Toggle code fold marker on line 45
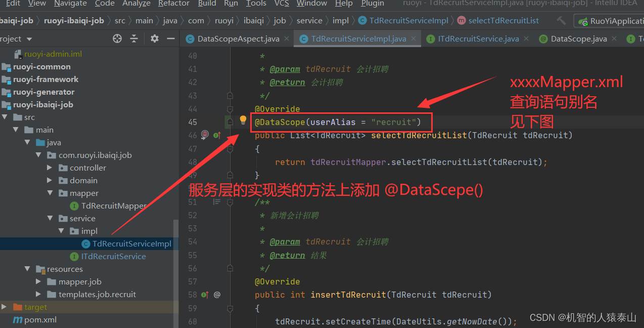 pos(230,121)
